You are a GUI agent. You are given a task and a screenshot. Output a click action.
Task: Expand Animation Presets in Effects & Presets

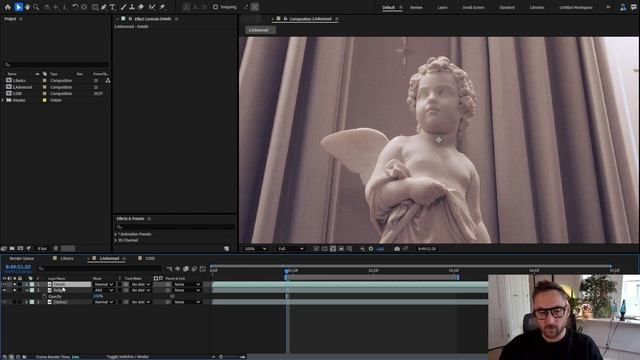(x=116, y=234)
